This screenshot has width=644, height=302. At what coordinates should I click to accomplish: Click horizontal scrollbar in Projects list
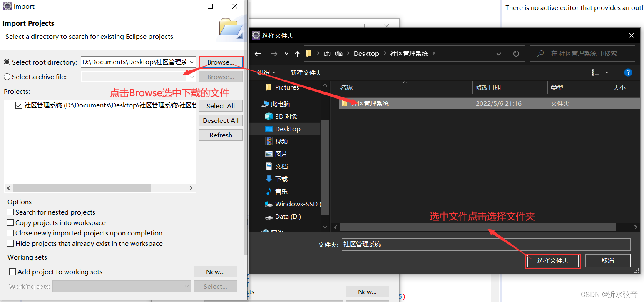[x=82, y=188]
